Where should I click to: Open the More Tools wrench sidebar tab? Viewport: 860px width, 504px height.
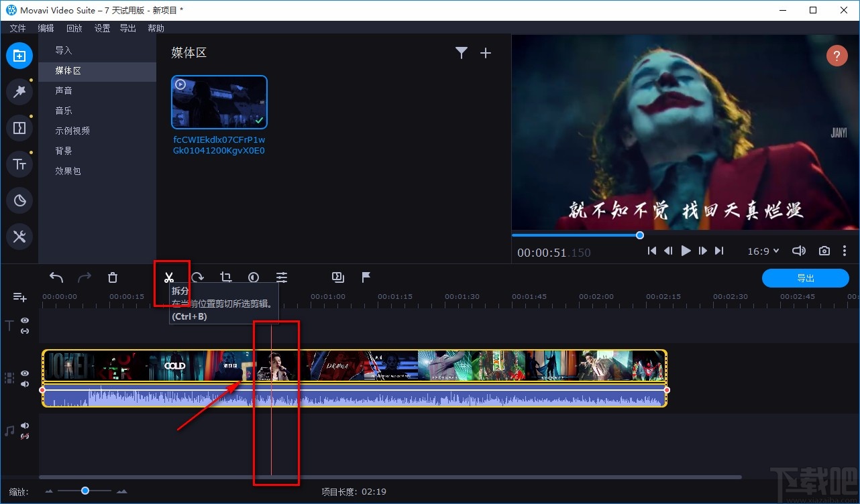point(19,237)
